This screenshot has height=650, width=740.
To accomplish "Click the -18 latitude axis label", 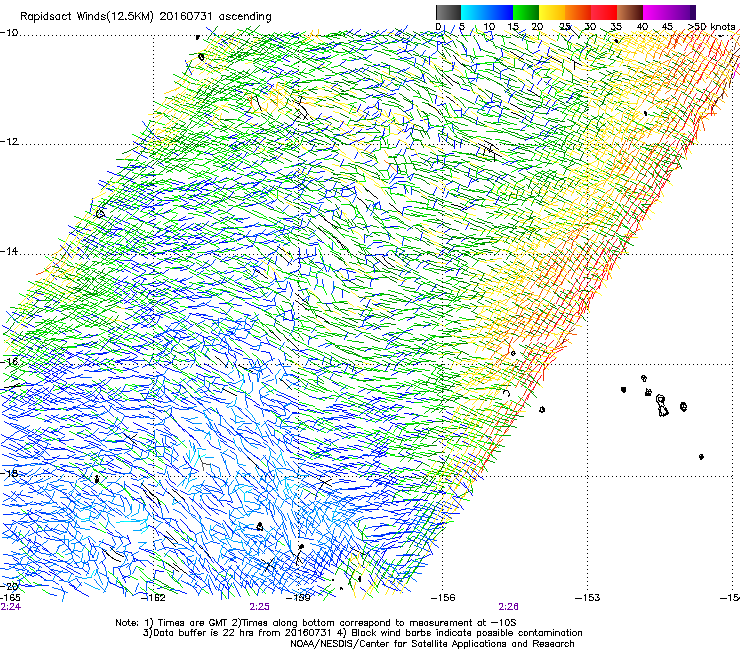I will (x=9, y=473).
